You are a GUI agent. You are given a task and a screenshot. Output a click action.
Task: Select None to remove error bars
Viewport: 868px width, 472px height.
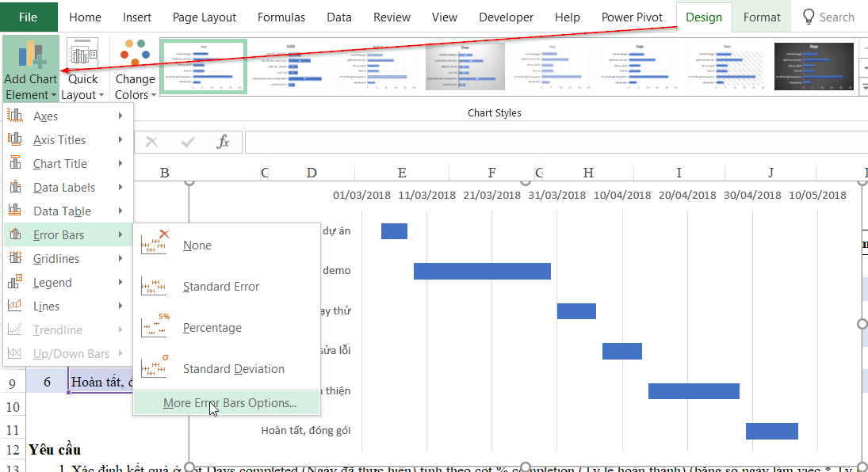pyautogui.click(x=197, y=246)
